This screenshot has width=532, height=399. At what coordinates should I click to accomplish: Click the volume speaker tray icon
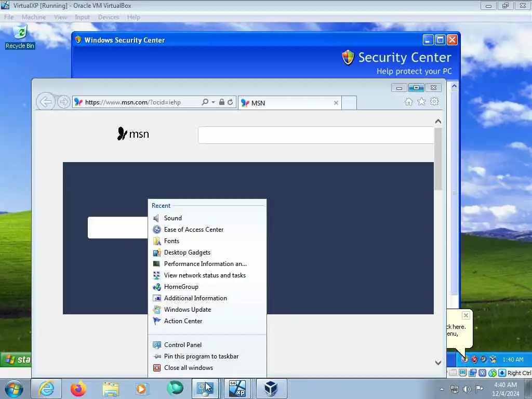pyautogui.click(x=467, y=389)
